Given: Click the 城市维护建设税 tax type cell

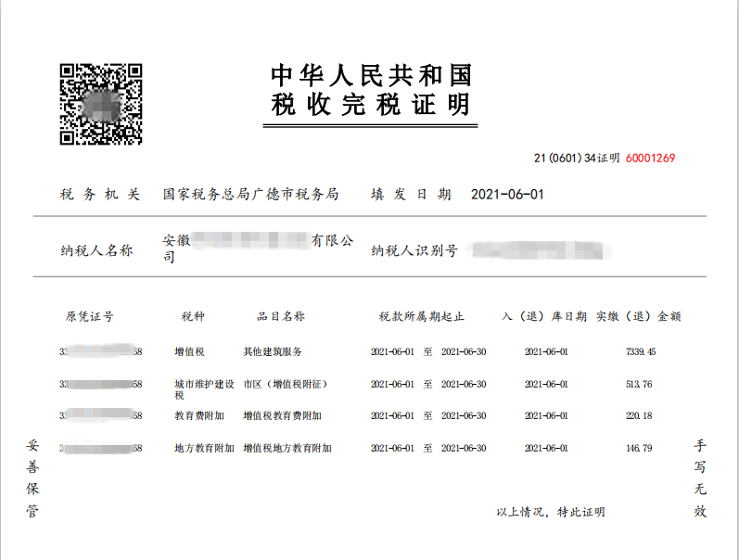Looking at the screenshot, I should [x=204, y=389].
